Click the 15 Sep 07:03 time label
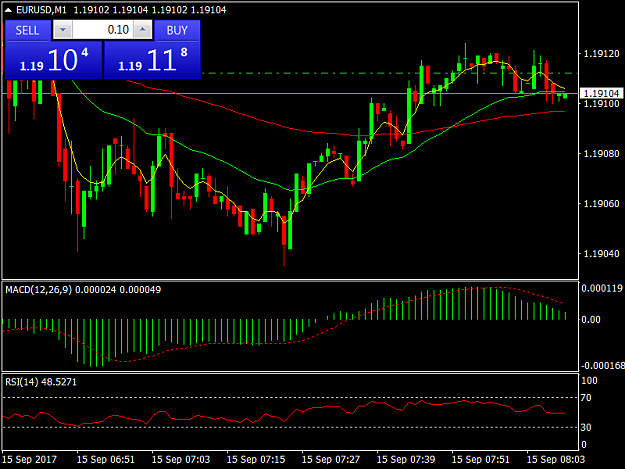Viewport: 625px width, 469px height. (x=181, y=459)
